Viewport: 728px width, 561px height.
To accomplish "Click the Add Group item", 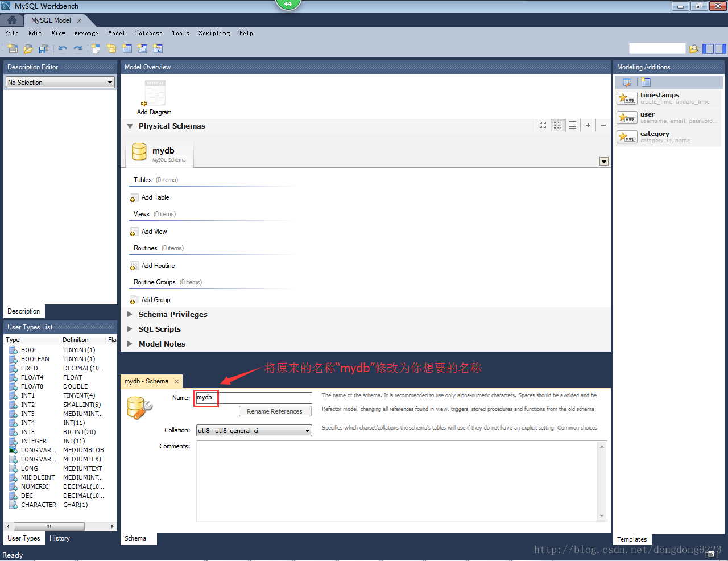I will click(151, 300).
